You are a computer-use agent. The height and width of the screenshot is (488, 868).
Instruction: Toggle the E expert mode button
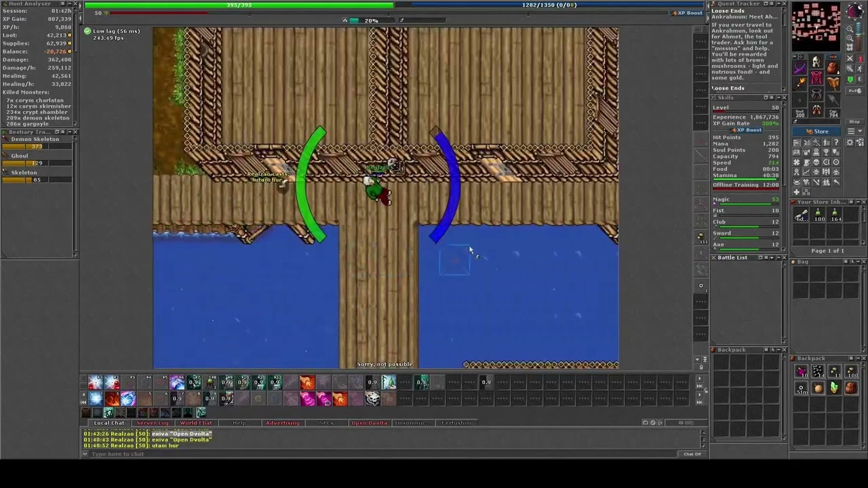click(x=860, y=79)
